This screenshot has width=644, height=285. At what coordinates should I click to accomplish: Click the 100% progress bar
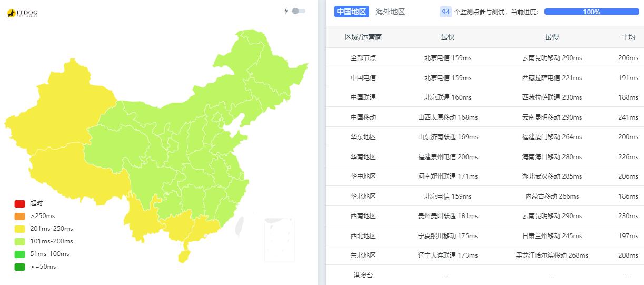click(591, 12)
